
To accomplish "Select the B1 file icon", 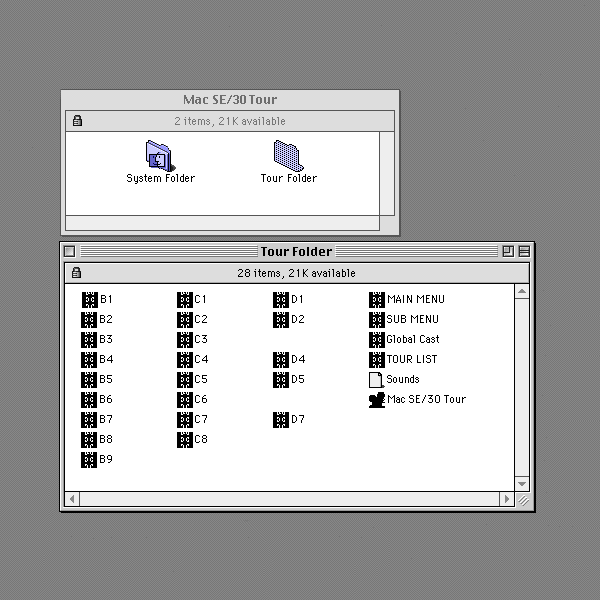I will point(89,299).
